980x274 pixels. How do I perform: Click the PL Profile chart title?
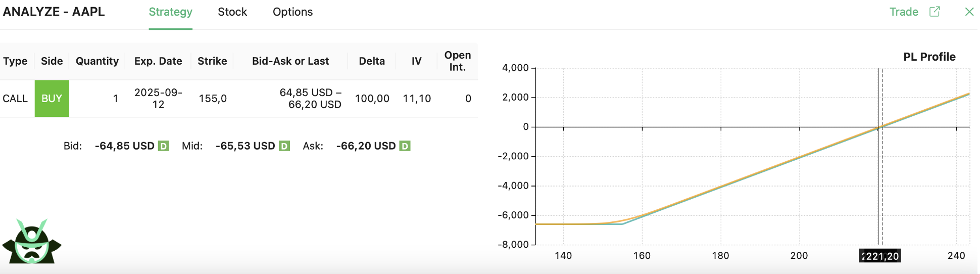coord(929,57)
